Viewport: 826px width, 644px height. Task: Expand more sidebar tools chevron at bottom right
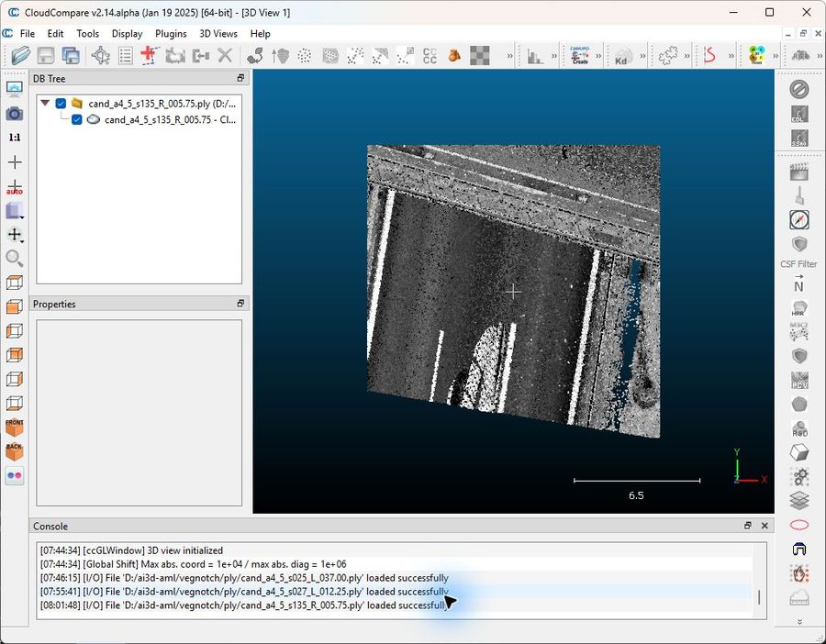point(799,621)
